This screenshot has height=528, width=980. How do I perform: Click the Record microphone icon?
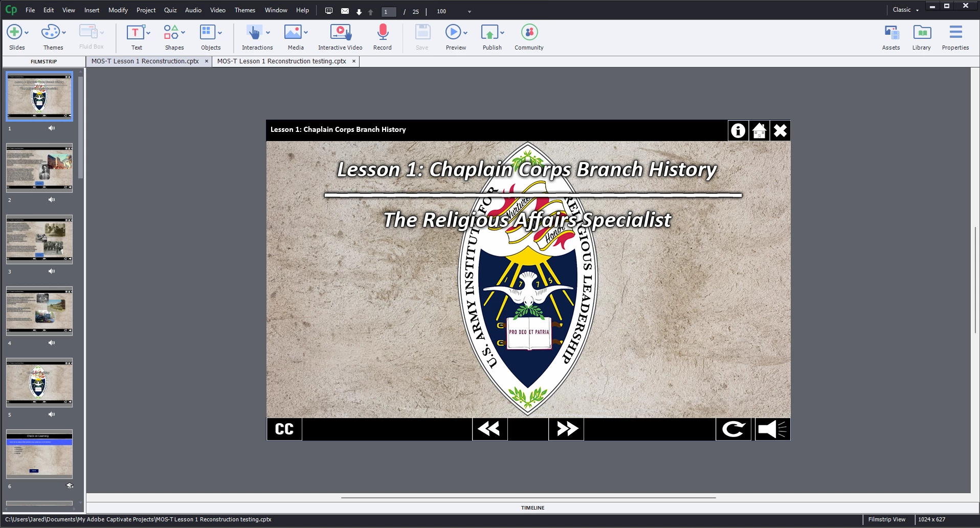pyautogui.click(x=383, y=32)
